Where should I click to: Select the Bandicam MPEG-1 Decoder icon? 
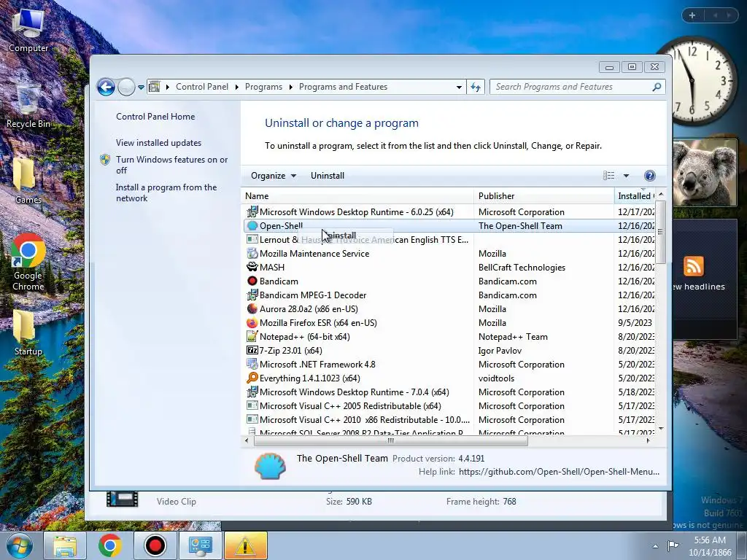pos(252,295)
